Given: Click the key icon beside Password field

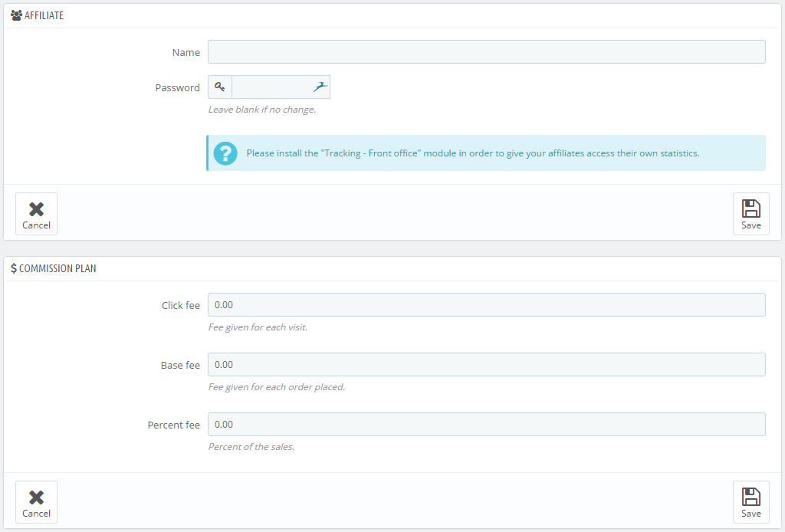Looking at the screenshot, I should tap(220, 87).
